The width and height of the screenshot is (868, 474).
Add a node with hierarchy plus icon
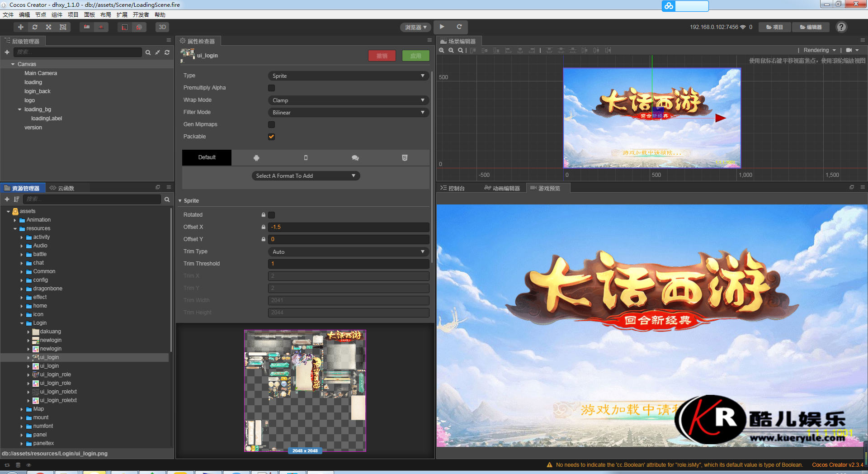pos(7,52)
